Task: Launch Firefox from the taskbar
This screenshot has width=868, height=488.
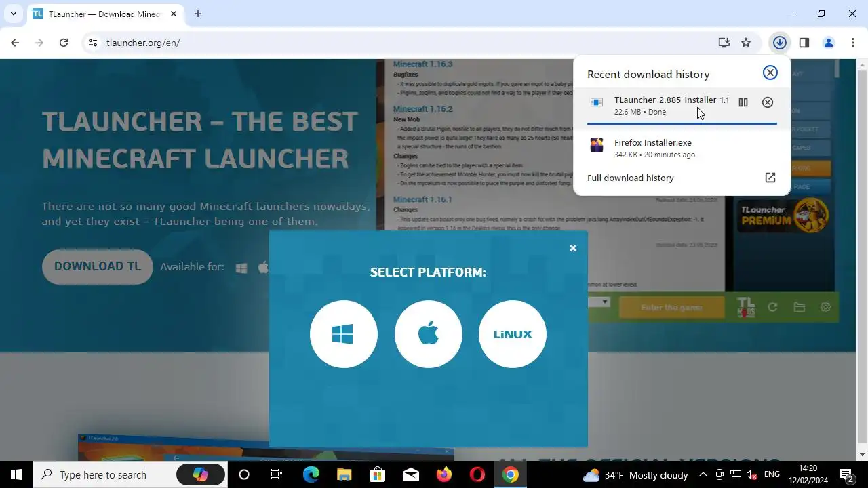Action: (x=443, y=474)
